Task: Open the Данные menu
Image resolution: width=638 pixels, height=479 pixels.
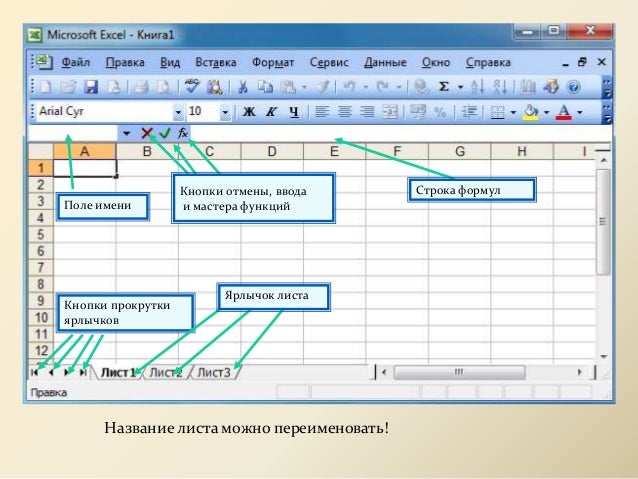Action: (x=385, y=63)
